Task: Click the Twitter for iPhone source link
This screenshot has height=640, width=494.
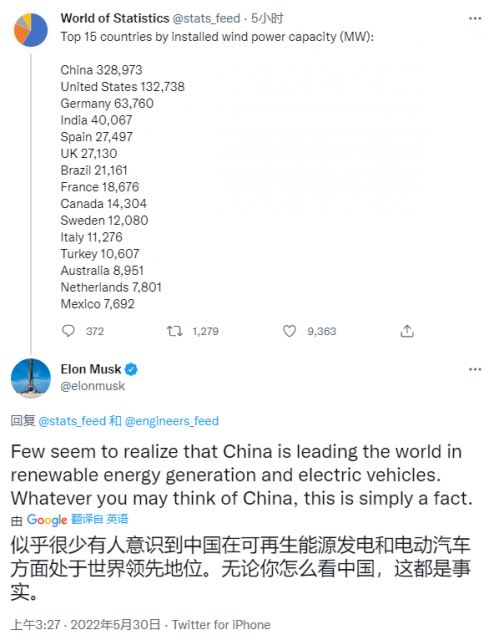Action: point(221,624)
